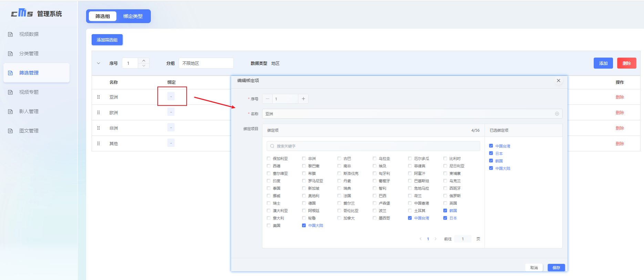Viewport: 644px width, 280px height.
Task: Click the 分组 input showing 不限地区
Action: 206,63
